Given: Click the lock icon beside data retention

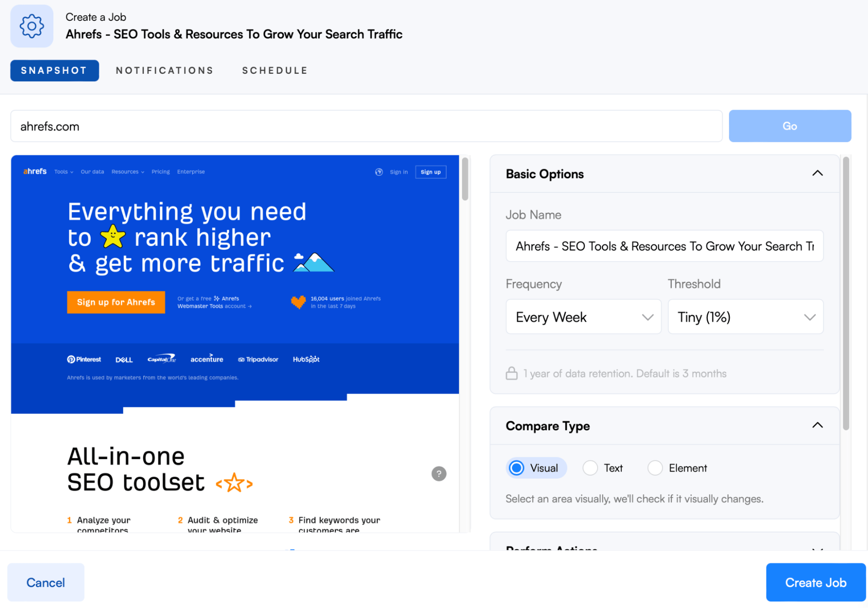Looking at the screenshot, I should [x=512, y=373].
